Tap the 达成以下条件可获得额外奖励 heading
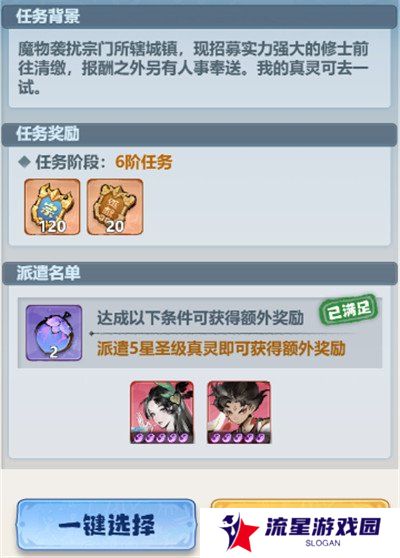 (x=200, y=317)
